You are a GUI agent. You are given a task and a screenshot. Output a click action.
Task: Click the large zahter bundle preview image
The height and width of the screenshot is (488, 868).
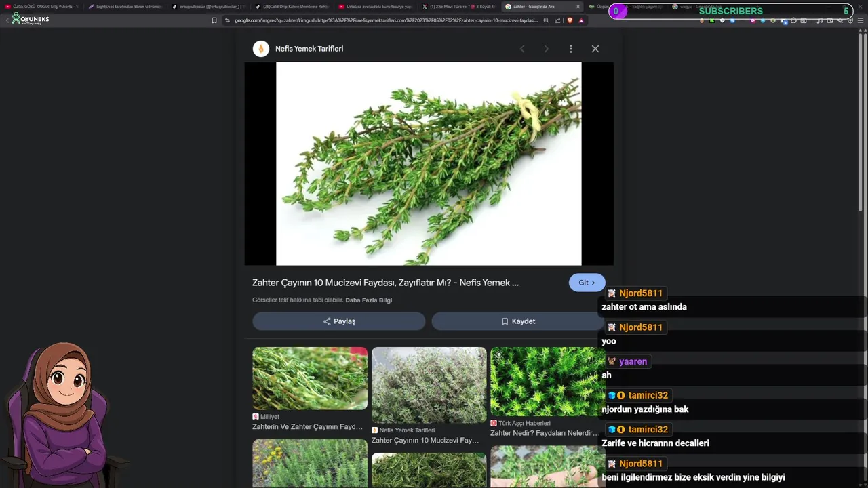click(x=429, y=163)
